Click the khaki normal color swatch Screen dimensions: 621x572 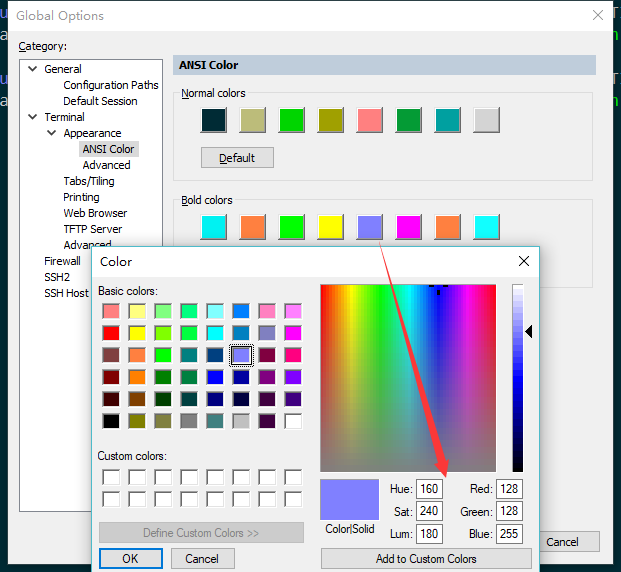tap(253, 120)
